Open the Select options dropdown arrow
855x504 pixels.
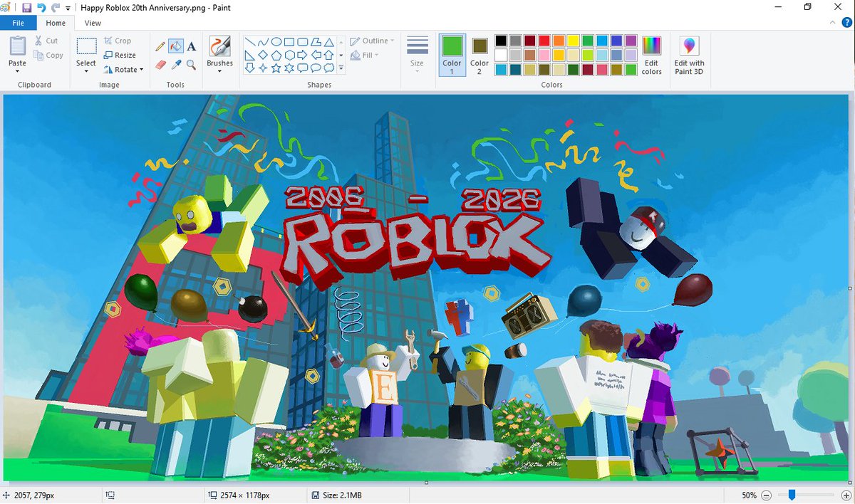click(86, 71)
